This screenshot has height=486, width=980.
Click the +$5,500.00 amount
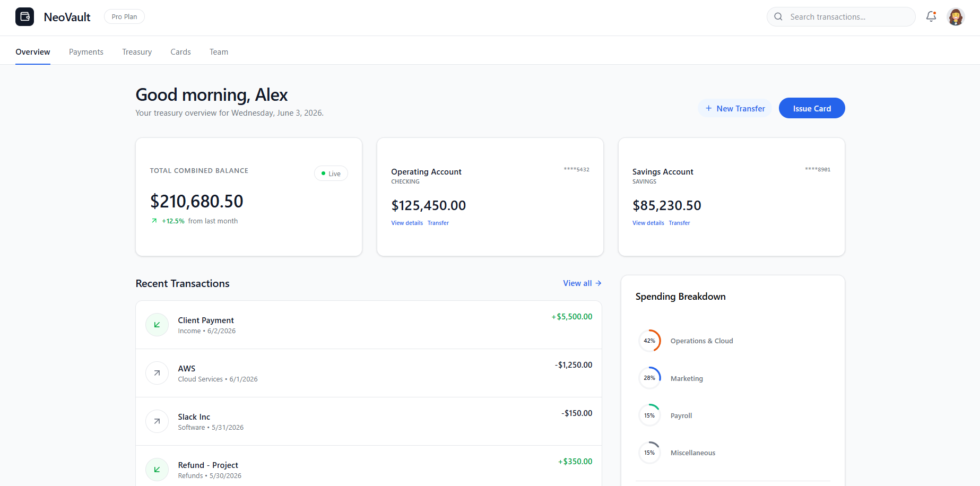tap(572, 317)
